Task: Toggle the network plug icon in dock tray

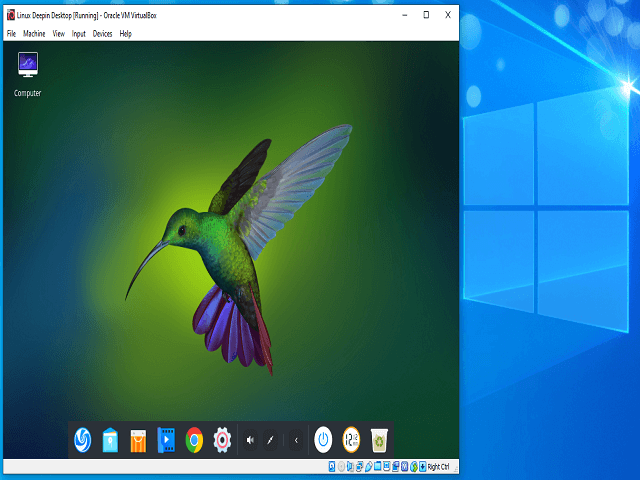Action: (270, 440)
